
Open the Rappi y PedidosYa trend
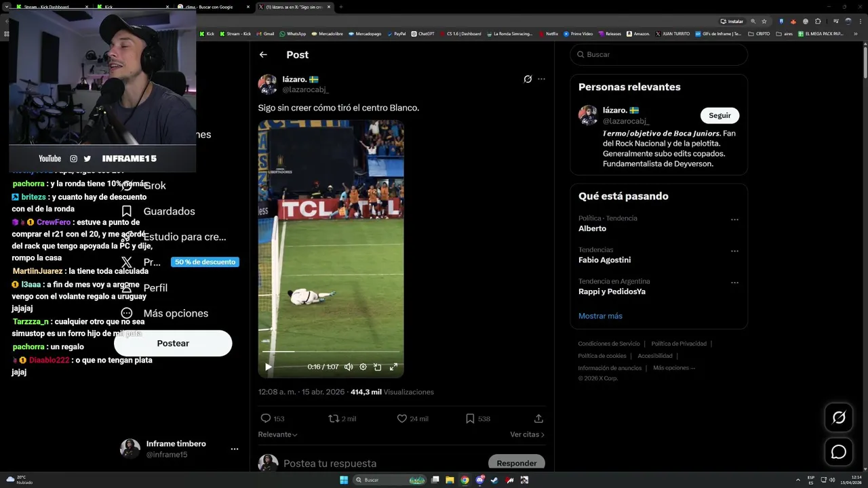(612, 291)
